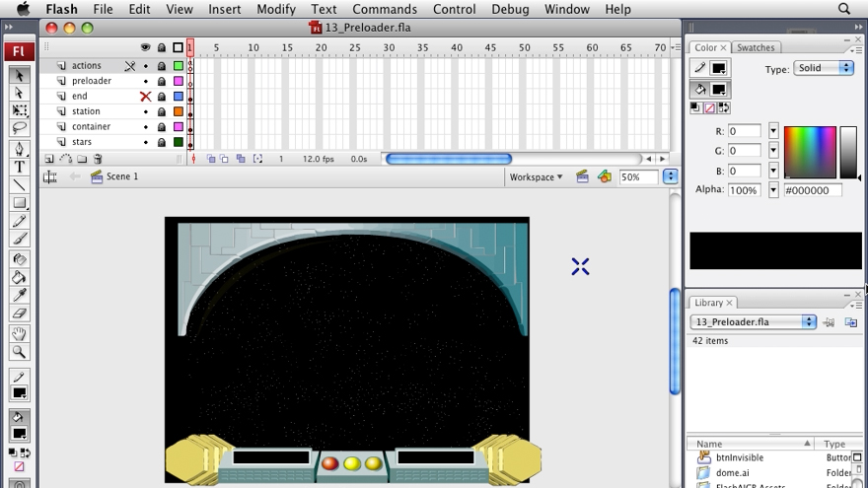Open G value slider dropdown
This screenshot has height=488, width=868.
tap(773, 151)
